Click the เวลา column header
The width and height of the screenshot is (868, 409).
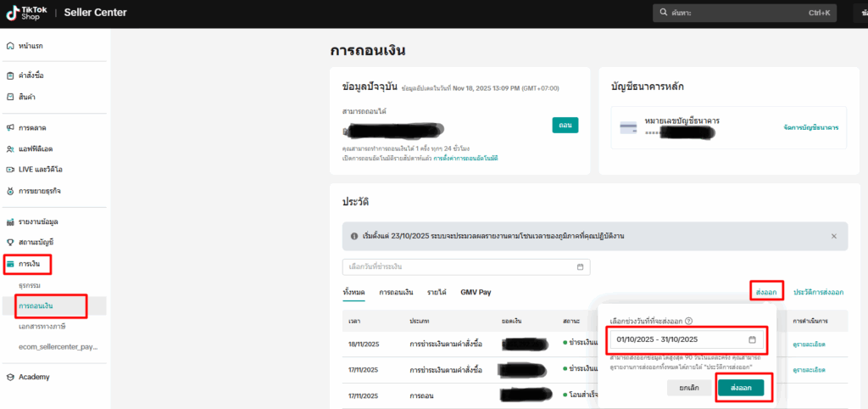coord(355,322)
